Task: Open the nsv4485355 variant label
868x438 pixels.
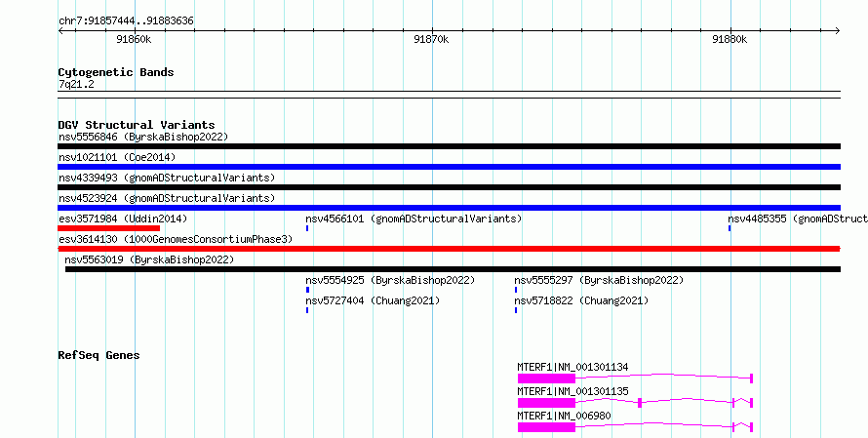Action: point(798,219)
